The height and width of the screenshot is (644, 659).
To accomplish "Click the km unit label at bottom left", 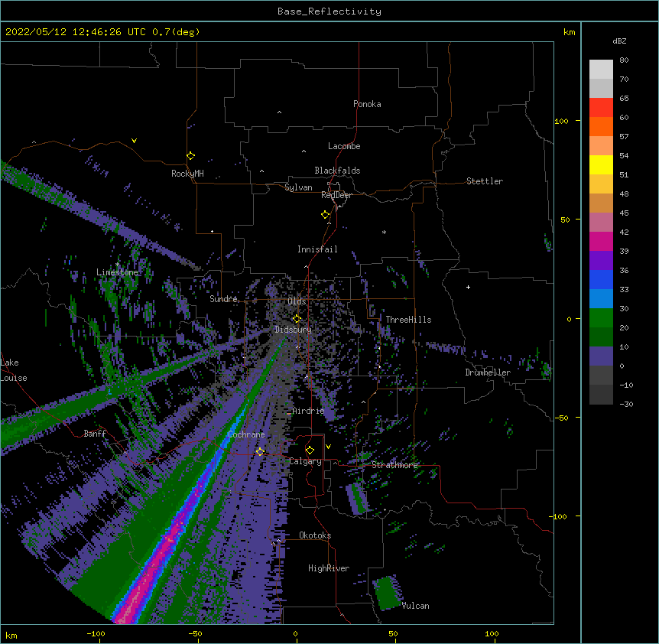I will [11, 635].
